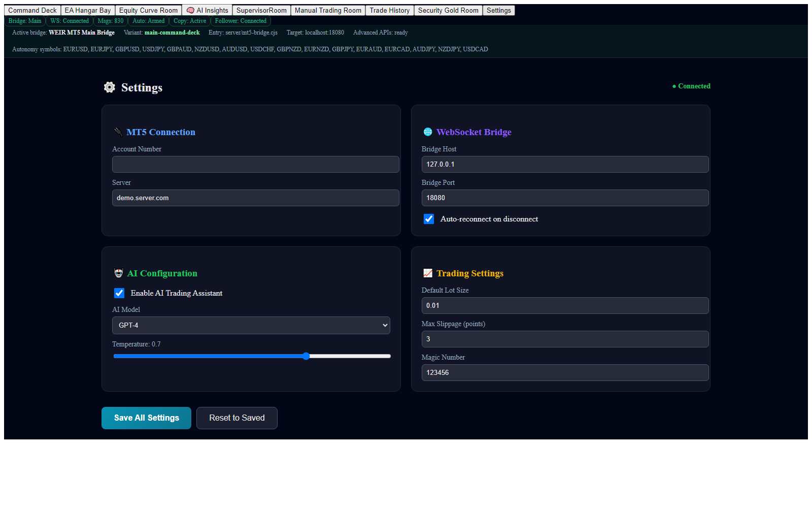Click Reset to Saved button
Viewport: 812px width, 508px height.
237,418
